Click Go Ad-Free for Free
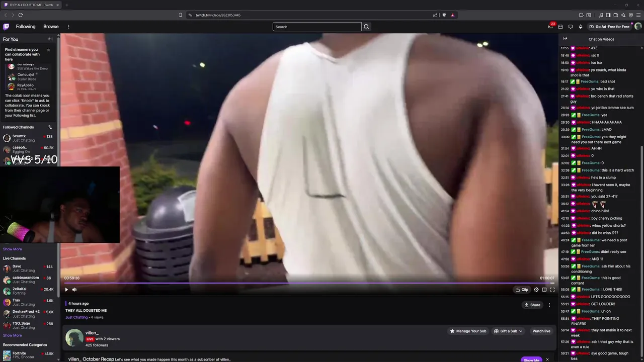644x362 pixels. [x=610, y=27]
